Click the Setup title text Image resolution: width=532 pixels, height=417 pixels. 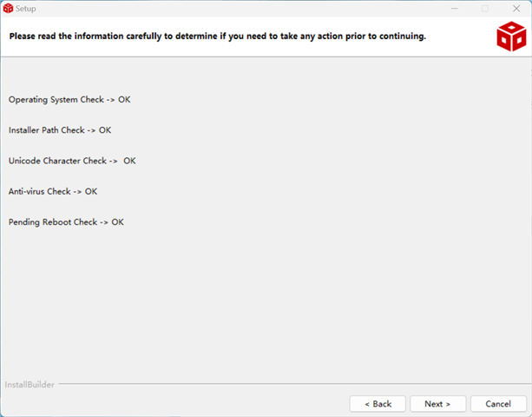26,9
